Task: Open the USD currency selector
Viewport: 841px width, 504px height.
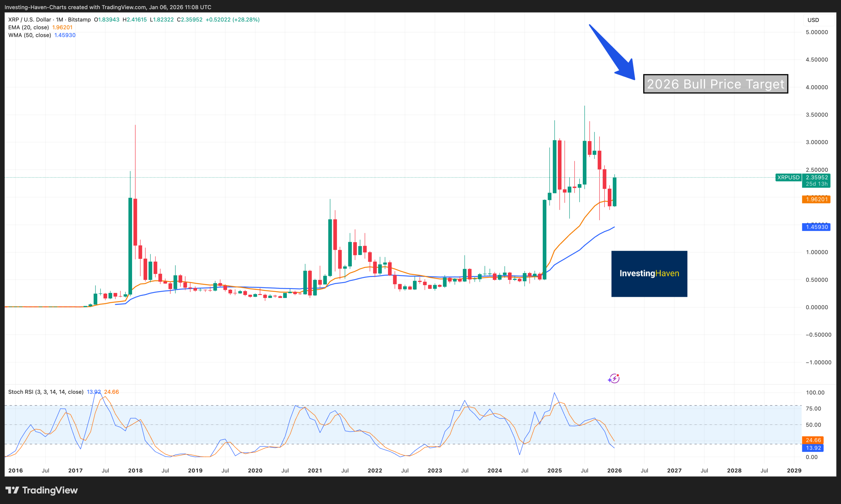Action: pyautogui.click(x=813, y=20)
